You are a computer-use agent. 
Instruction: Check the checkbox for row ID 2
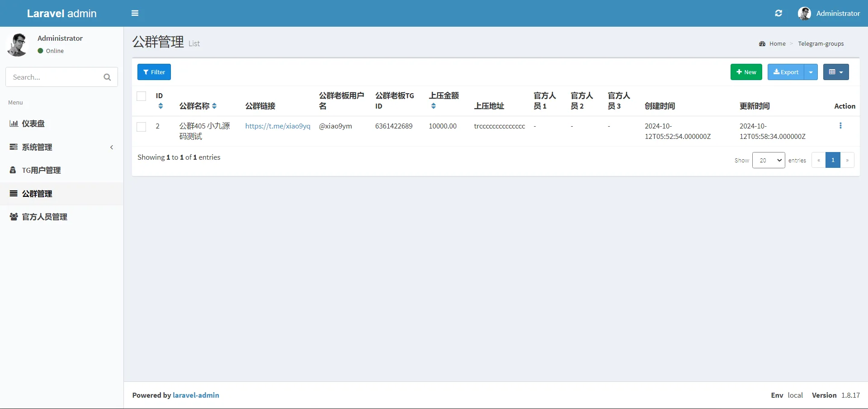click(142, 127)
